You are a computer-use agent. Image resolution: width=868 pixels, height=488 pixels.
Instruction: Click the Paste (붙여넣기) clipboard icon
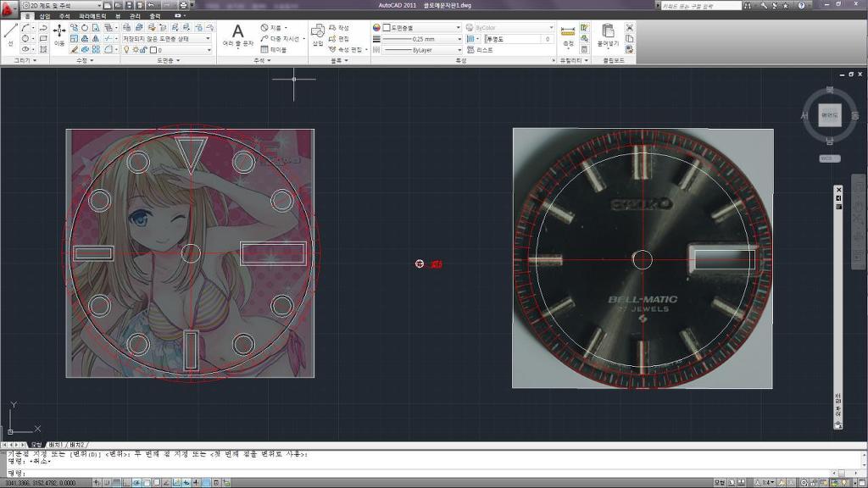click(608, 34)
